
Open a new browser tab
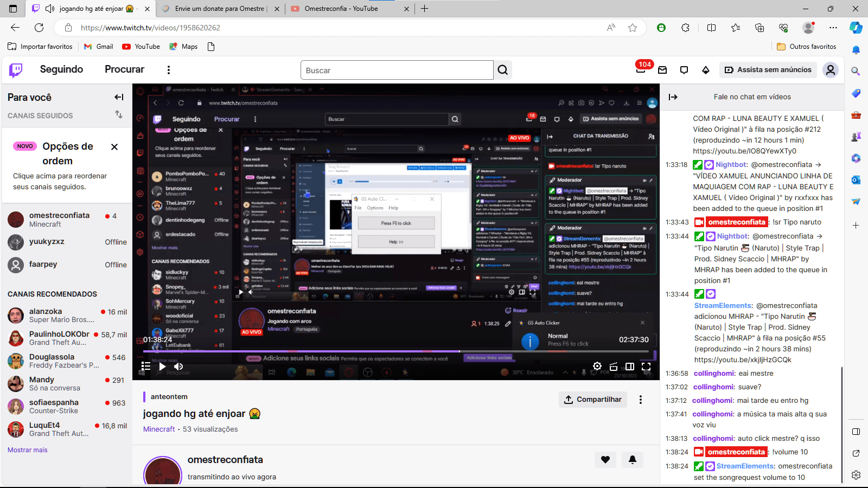[x=424, y=9]
